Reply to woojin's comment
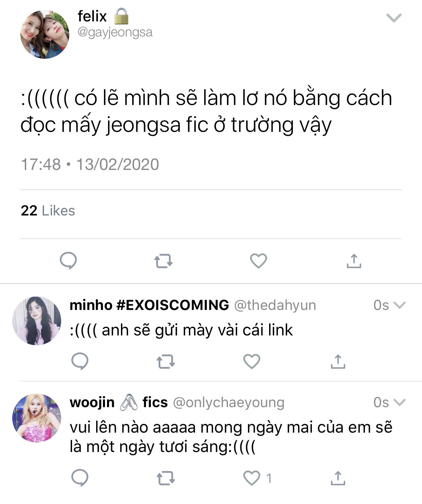 tap(80, 478)
